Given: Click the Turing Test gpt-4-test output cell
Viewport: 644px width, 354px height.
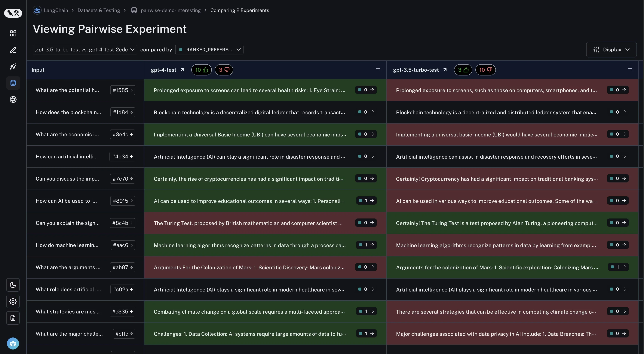Looking at the screenshot, I should pyautogui.click(x=248, y=223).
